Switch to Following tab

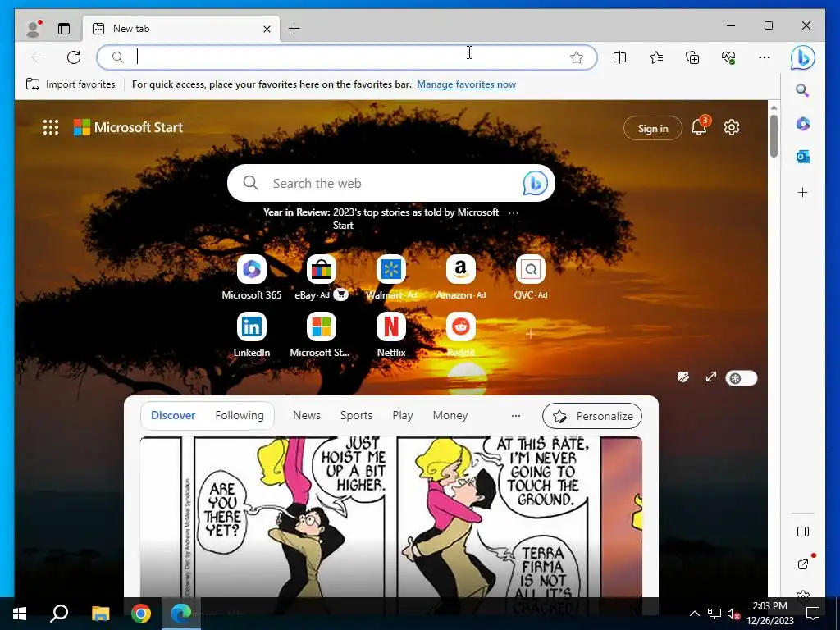[240, 415]
